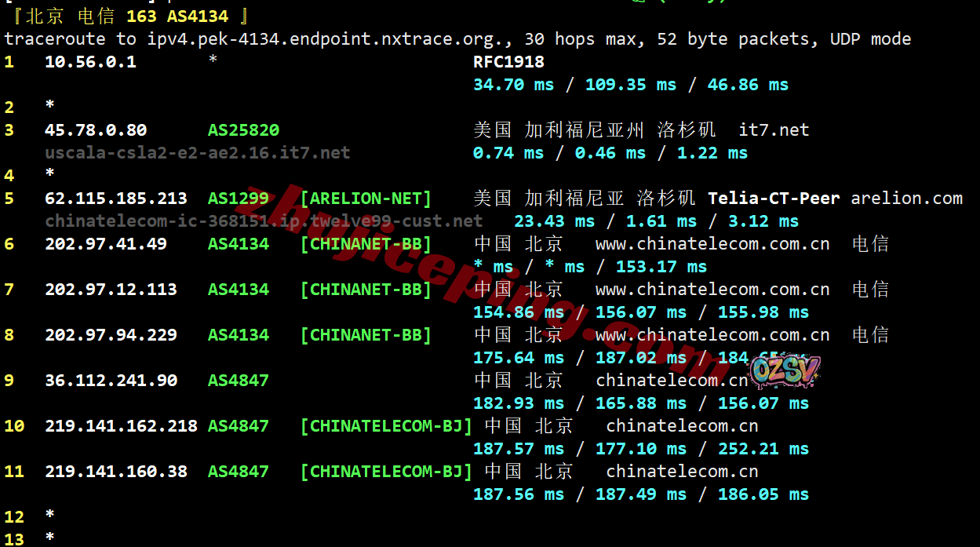Screen dimensions: 980x547
Task: Select IP address 219.141.160.38 on hop 11
Action: pos(116,472)
